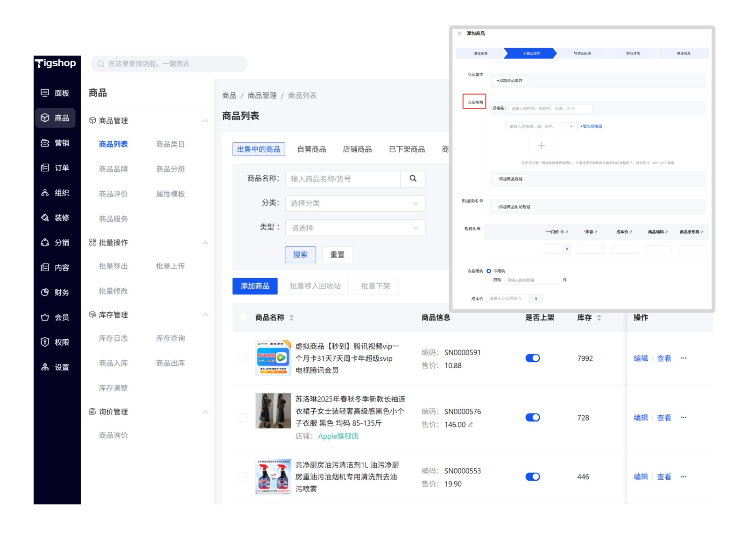Open the 分类 category dropdown
This screenshot has width=747, height=560.
[x=355, y=203]
